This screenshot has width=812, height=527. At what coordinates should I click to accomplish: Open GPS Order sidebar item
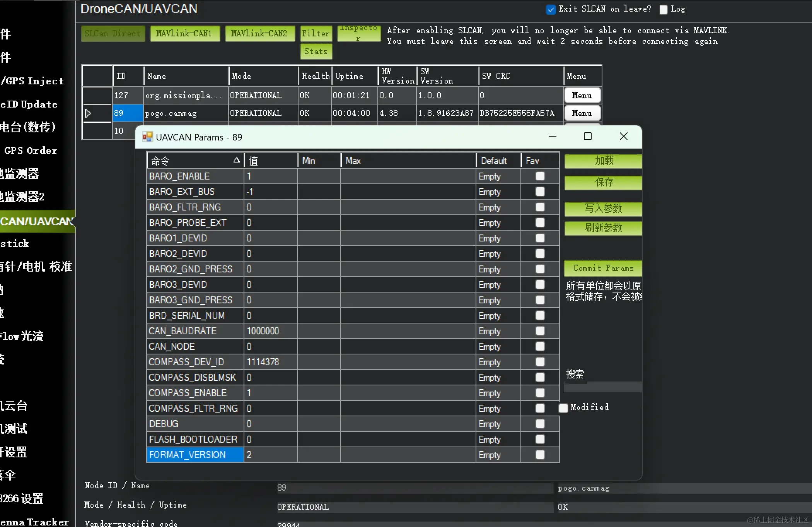pyautogui.click(x=31, y=151)
